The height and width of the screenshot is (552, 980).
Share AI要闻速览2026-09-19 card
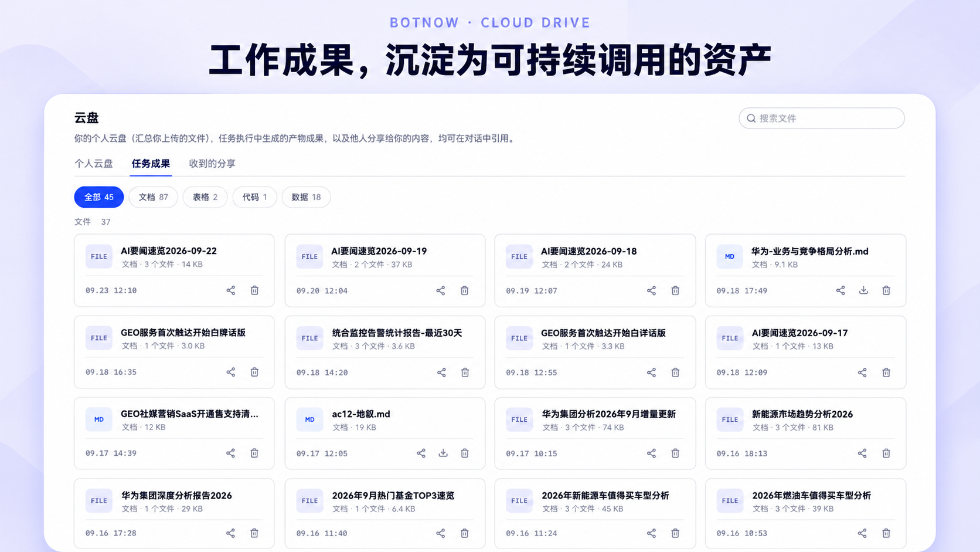[x=441, y=290]
